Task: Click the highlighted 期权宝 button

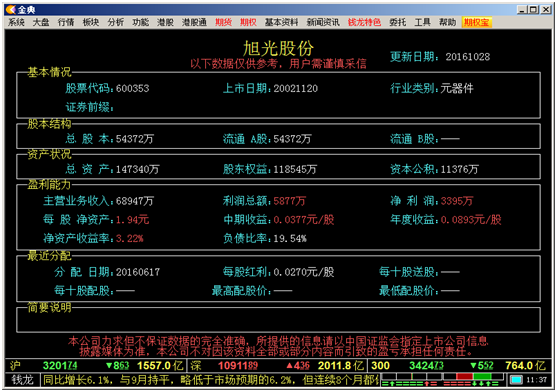Action: tap(477, 22)
